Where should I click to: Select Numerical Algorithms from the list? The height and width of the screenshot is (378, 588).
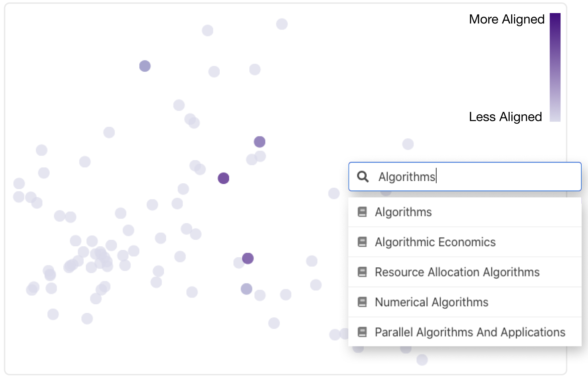click(465, 302)
